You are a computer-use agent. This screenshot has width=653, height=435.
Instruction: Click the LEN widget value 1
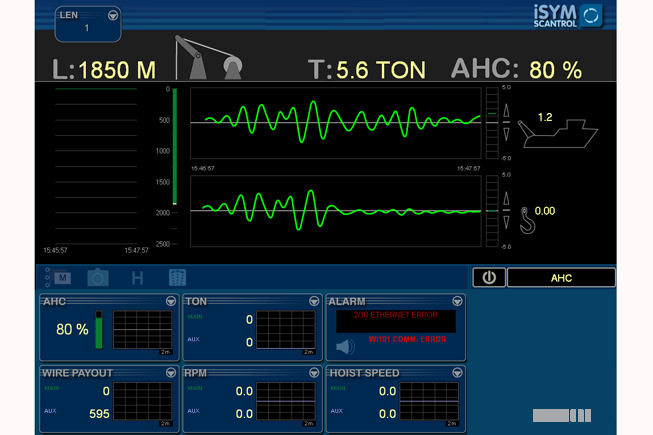(x=87, y=28)
